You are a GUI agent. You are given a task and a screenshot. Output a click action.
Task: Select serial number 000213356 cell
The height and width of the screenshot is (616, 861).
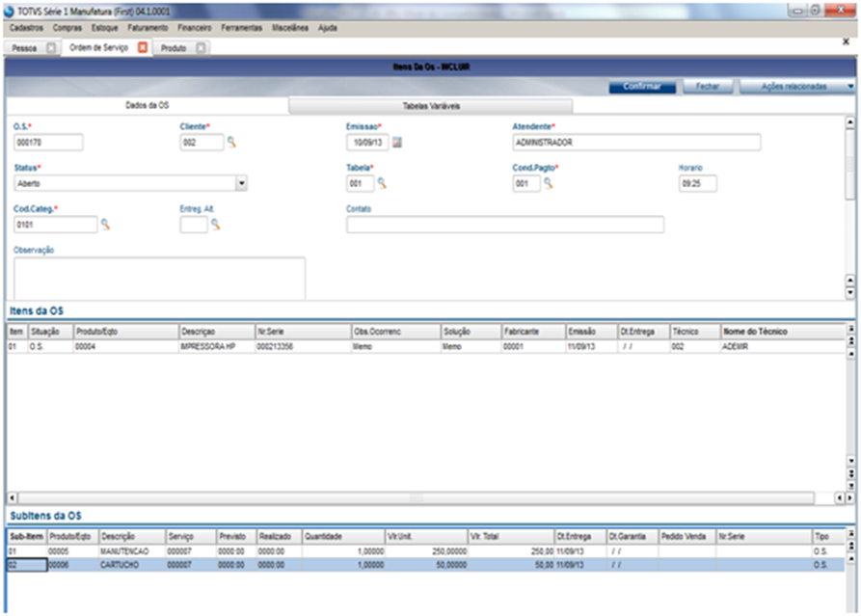click(x=303, y=346)
